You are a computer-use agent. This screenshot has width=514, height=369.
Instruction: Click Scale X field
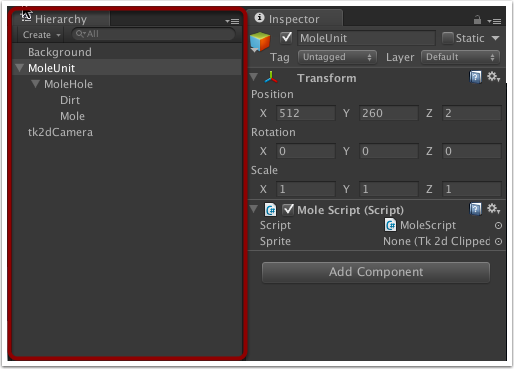point(306,189)
